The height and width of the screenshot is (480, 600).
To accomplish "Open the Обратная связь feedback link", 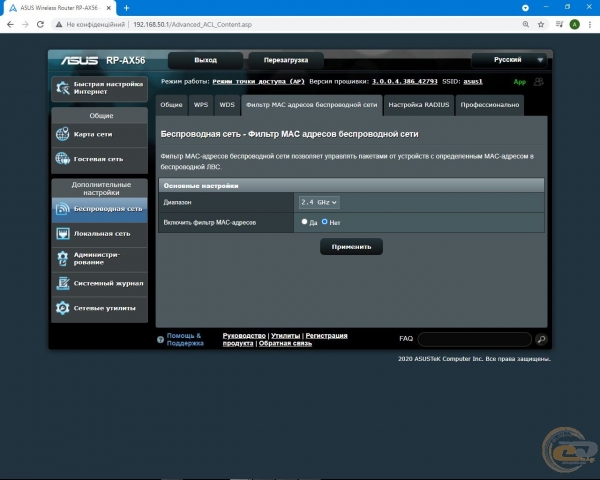I will tap(285, 343).
